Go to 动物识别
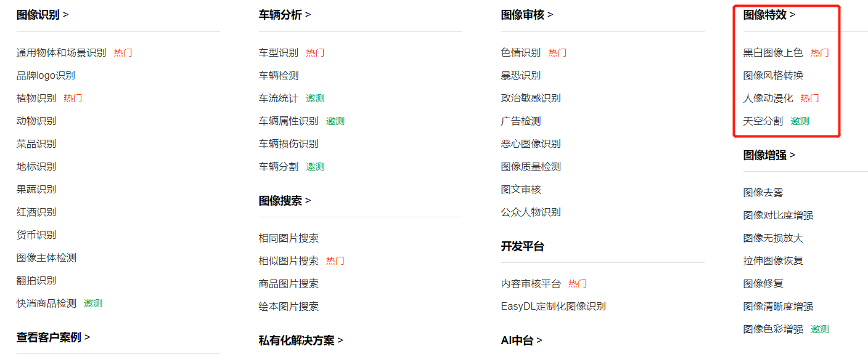The width and height of the screenshot is (868, 354). pos(36,121)
